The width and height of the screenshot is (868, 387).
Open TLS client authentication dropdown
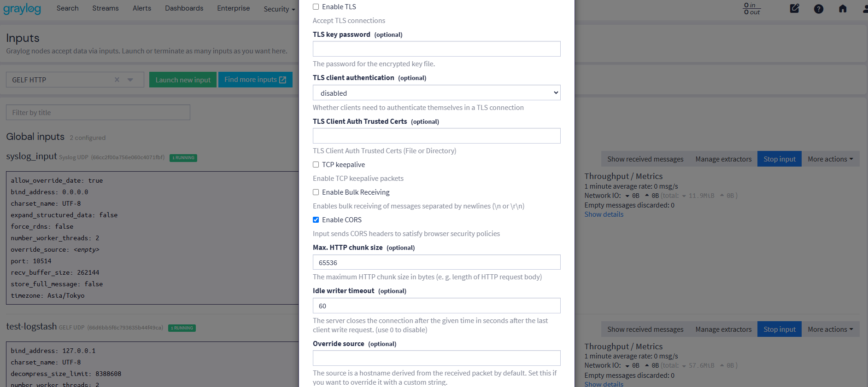(436, 93)
